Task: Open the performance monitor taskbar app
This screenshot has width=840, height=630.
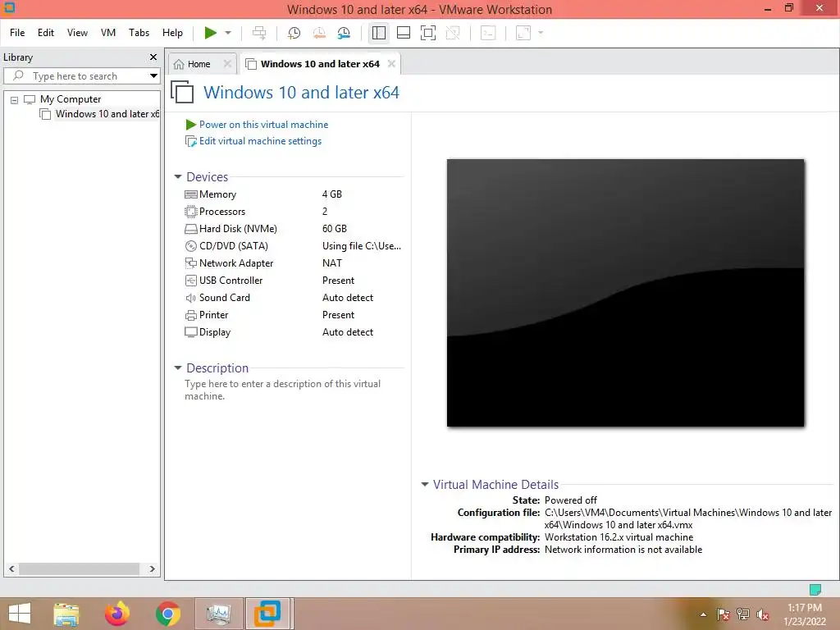Action: click(218, 614)
